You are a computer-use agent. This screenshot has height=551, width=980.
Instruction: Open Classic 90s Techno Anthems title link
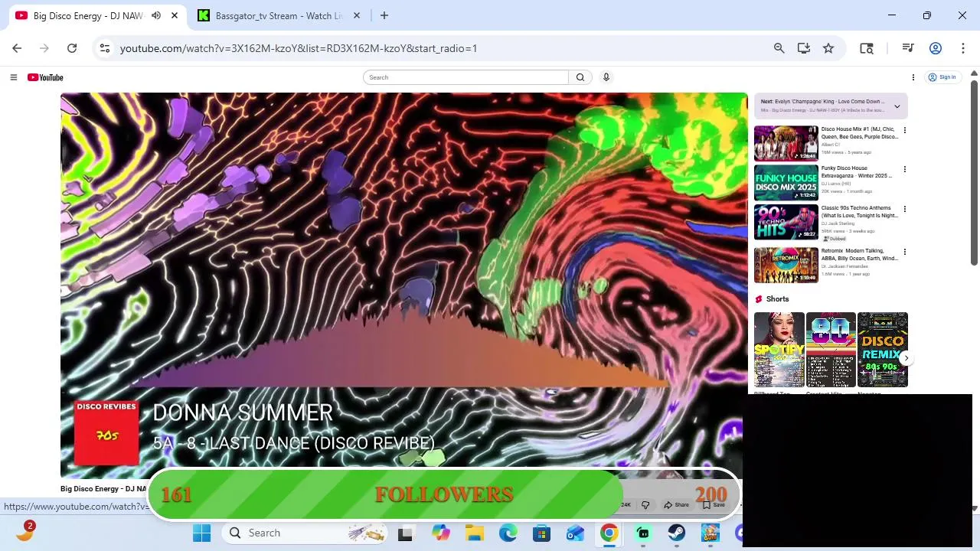point(859,212)
